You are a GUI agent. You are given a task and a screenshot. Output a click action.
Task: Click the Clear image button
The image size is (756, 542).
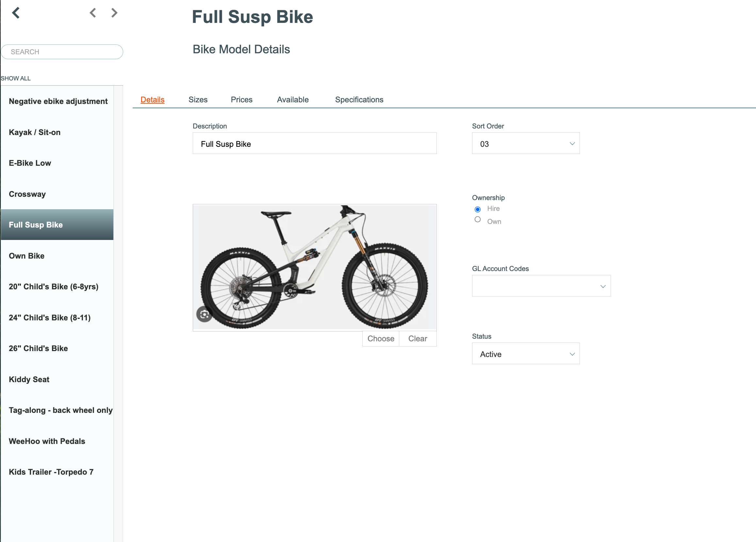pos(418,339)
